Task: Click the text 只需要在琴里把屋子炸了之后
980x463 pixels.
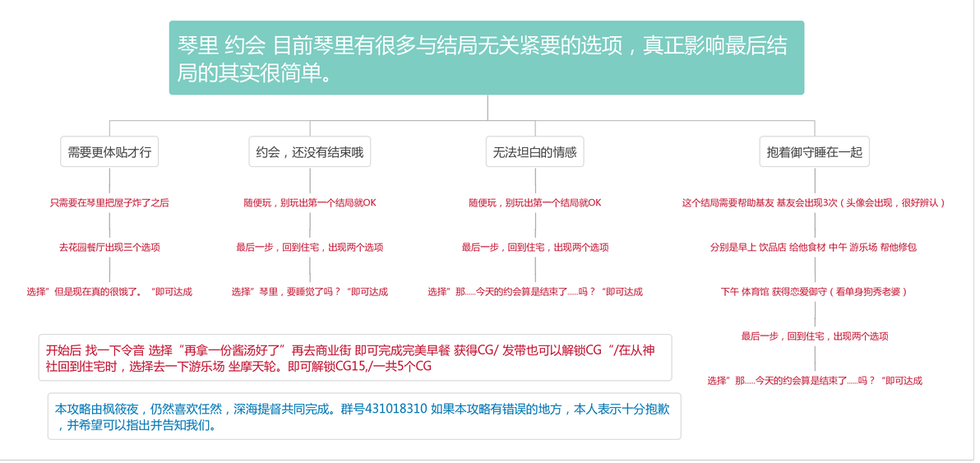Action: click(109, 203)
